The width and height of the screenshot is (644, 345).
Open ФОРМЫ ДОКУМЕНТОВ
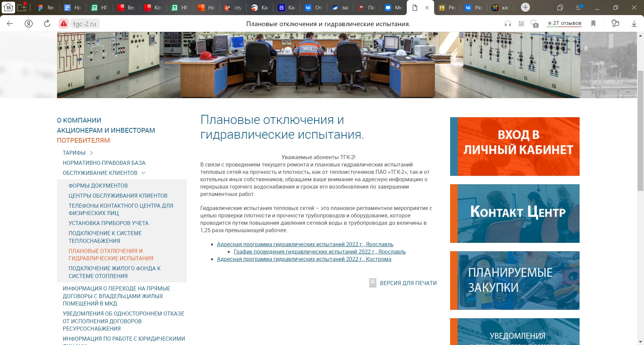pyautogui.click(x=98, y=186)
